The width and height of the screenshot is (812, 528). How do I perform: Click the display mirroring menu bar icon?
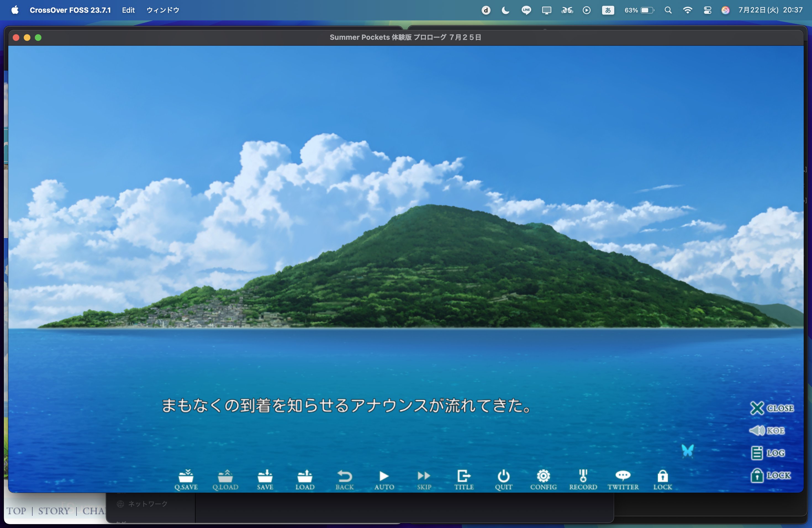coord(547,10)
